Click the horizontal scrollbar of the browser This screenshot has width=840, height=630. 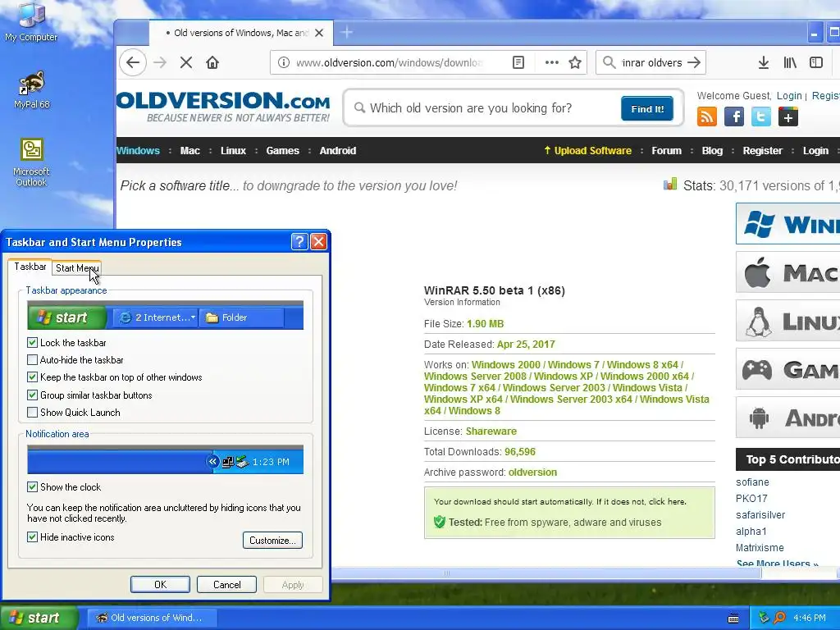coord(546,573)
